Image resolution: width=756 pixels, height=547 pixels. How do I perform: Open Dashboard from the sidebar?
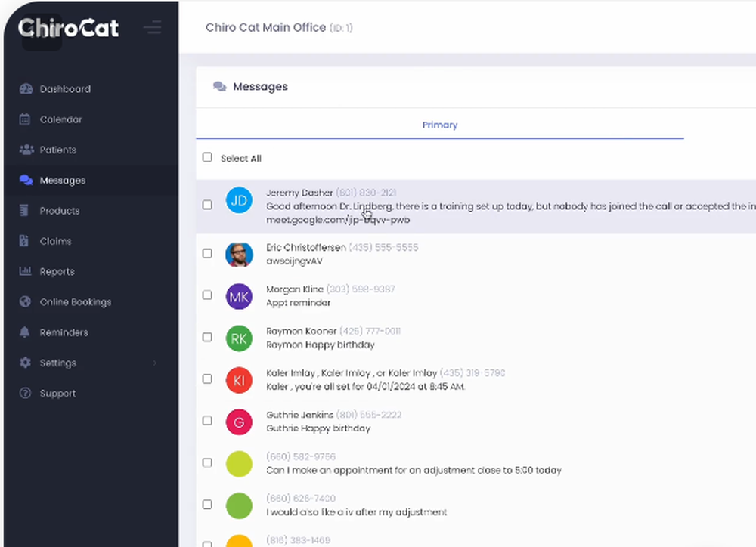point(65,89)
